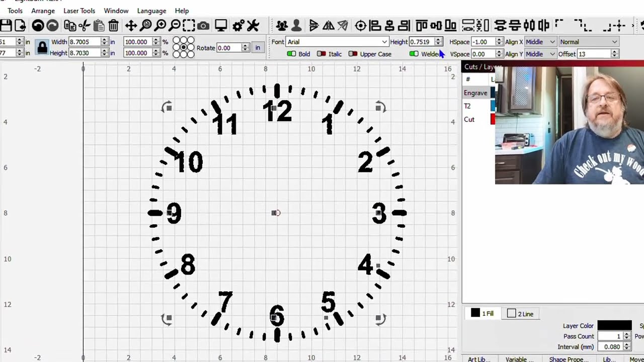Click the Zoom out magnifier
The width and height of the screenshot is (644, 362).
[x=175, y=25]
